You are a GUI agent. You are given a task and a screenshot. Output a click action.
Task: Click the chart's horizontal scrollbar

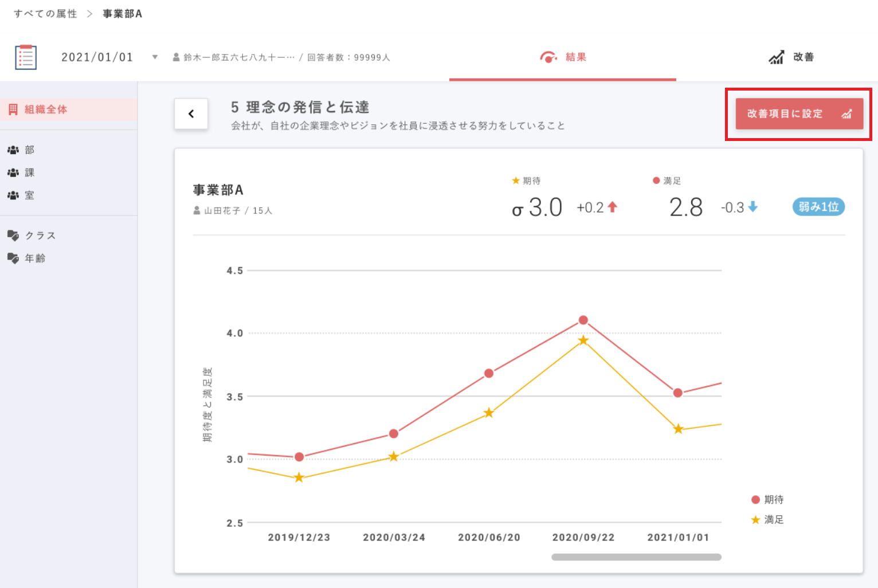636,557
